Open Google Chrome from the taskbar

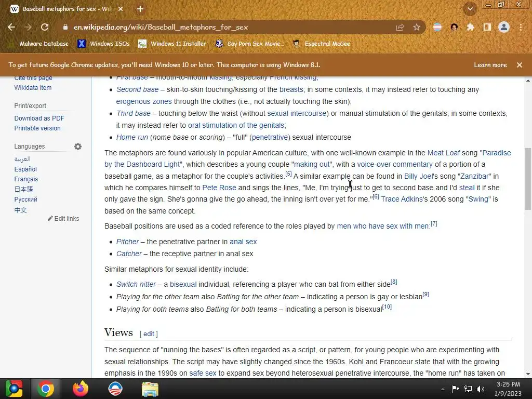tap(46, 389)
